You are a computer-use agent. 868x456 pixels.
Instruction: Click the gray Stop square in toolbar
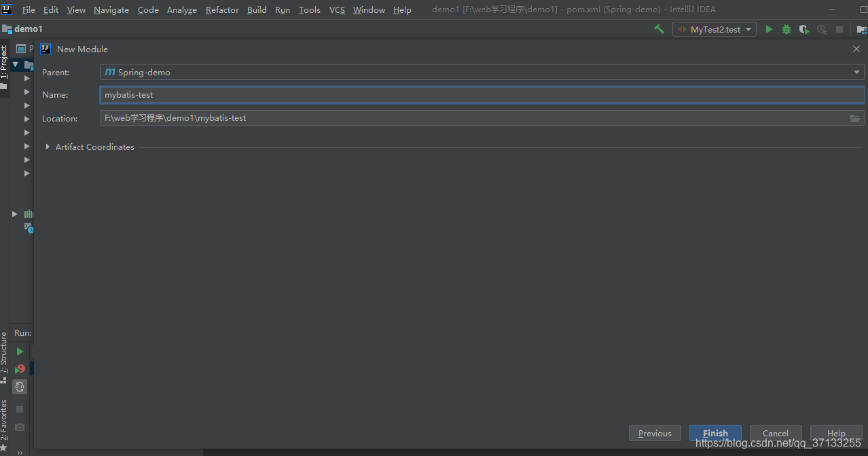click(x=839, y=29)
